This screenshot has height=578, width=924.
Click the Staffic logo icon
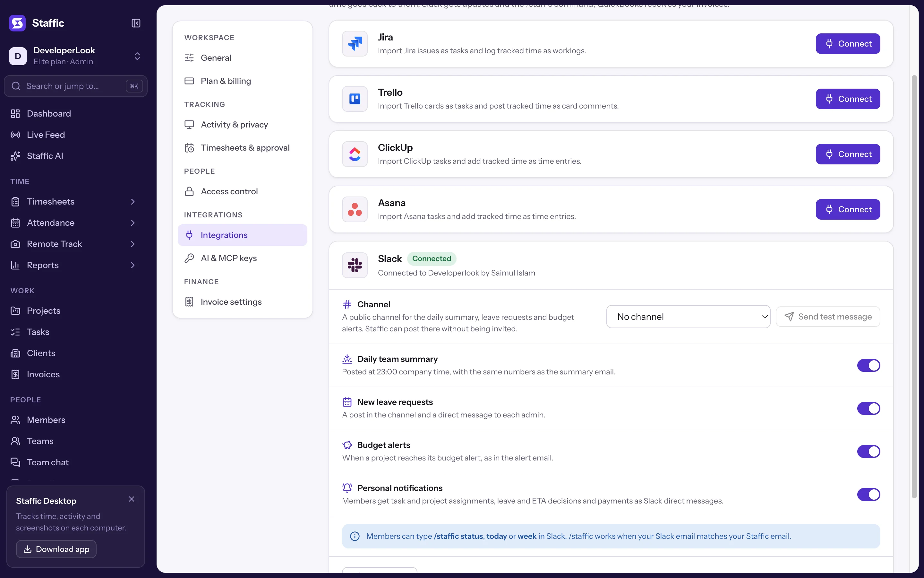[x=17, y=23]
